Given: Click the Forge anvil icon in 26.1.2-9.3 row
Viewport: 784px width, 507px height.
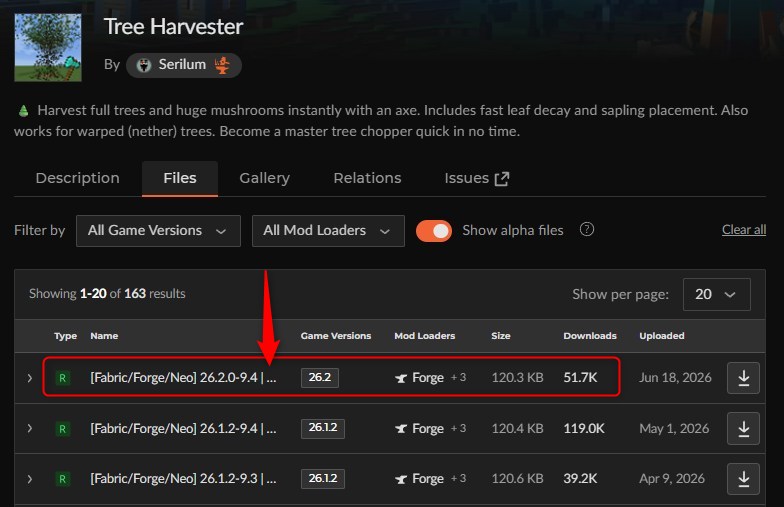Looking at the screenshot, I should pyautogui.click(x=401, y=479).
